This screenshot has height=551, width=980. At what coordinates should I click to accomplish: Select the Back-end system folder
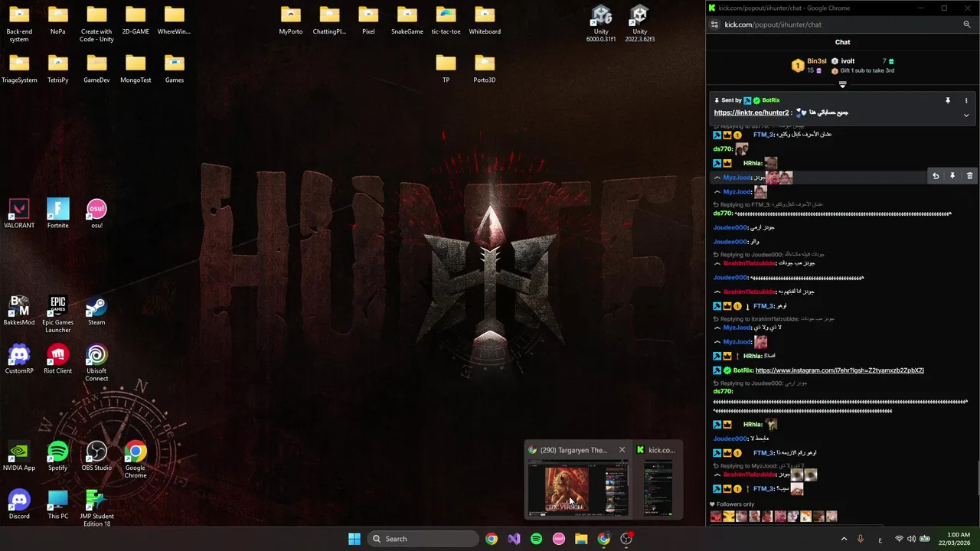19,24
